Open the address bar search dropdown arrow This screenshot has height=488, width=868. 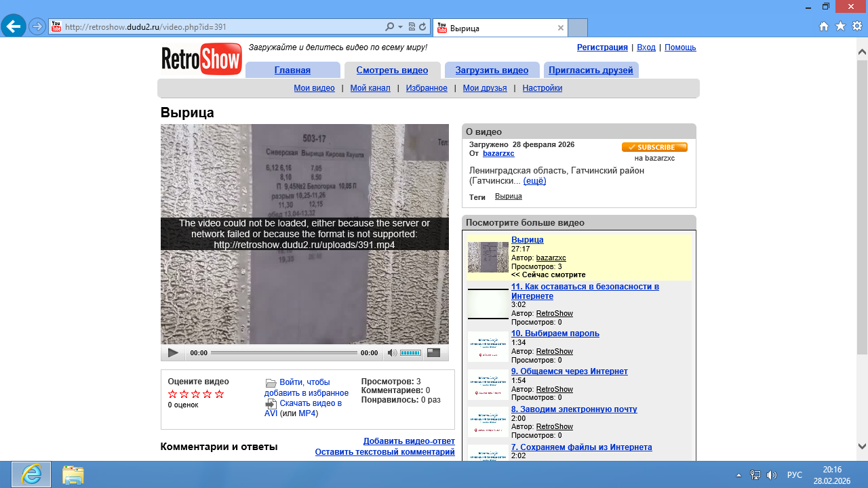400,27
